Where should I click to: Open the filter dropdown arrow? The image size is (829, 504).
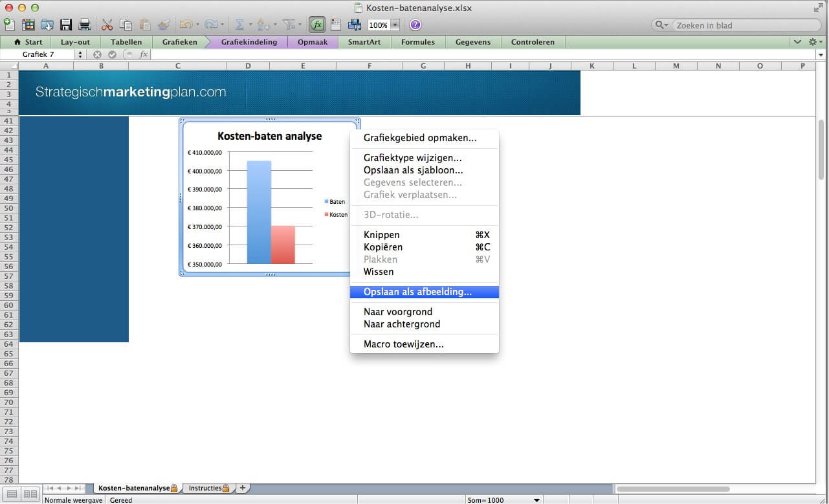[300, 25]
